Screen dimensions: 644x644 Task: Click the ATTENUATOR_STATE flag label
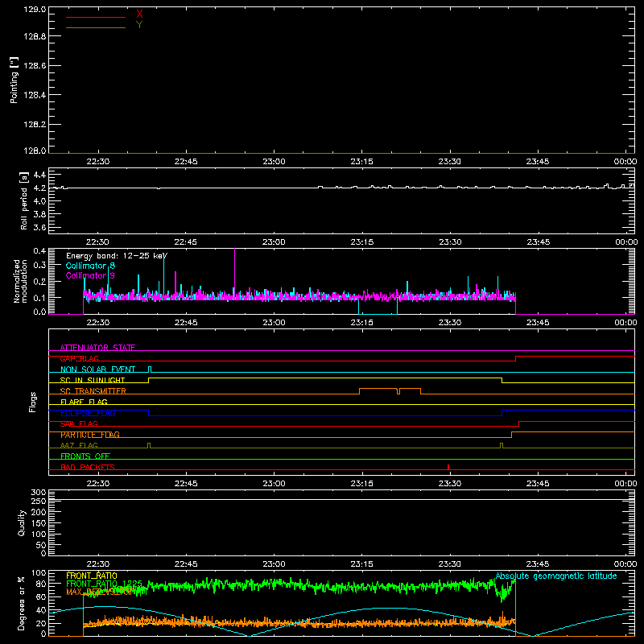(x=97, y=348)
